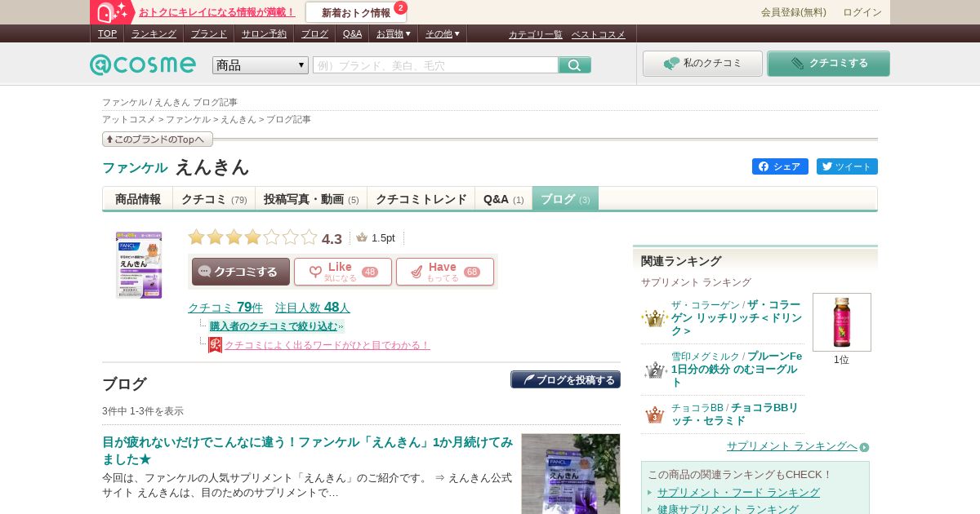Go to このブランドのTopへ
Screen dimensions: 980x514
pyautogui.click(x=158, y=140)
